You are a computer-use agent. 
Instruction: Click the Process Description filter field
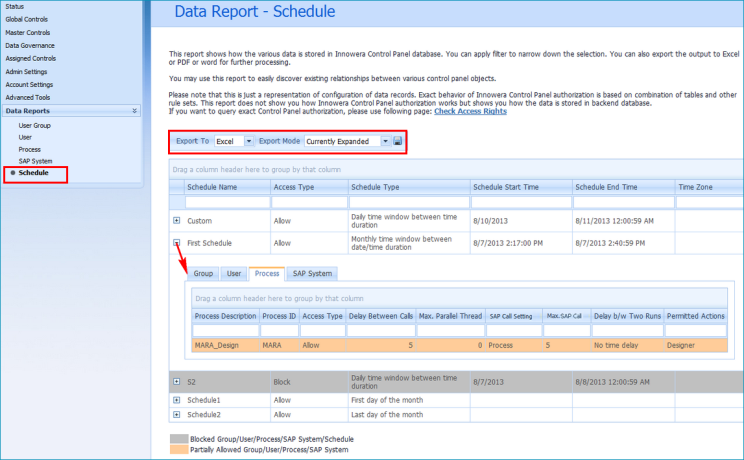coord(225,330)
